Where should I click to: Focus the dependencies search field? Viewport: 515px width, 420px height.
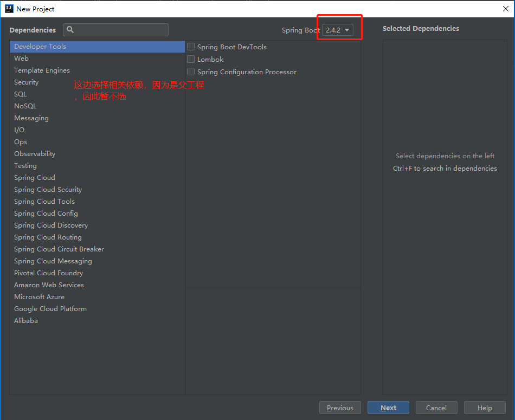[115, 30]
